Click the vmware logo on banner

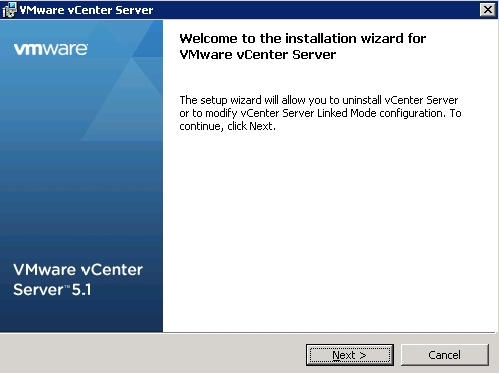(51, 49)
